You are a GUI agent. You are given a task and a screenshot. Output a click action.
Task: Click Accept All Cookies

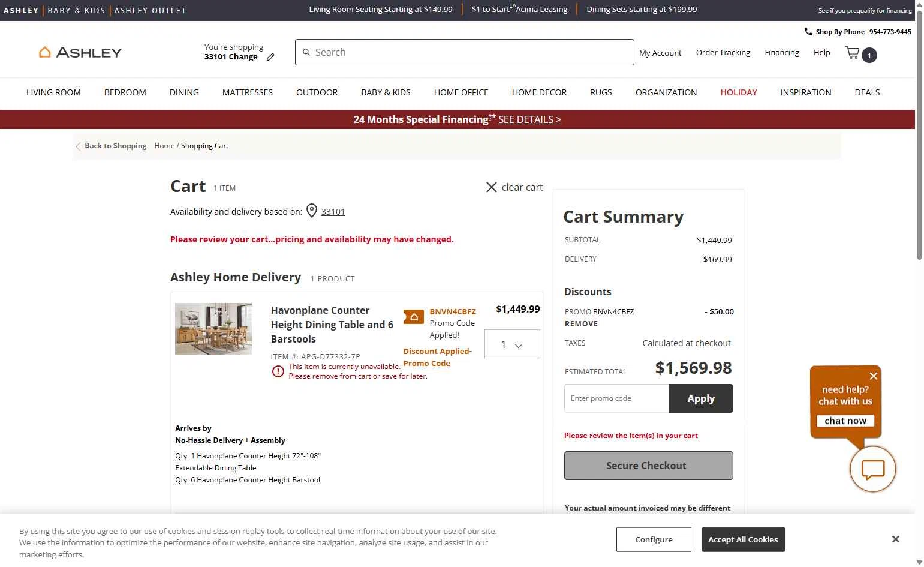[743, 539]
